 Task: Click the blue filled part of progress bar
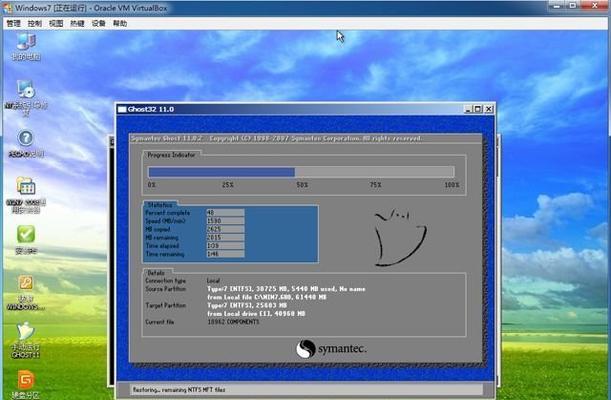221,172
